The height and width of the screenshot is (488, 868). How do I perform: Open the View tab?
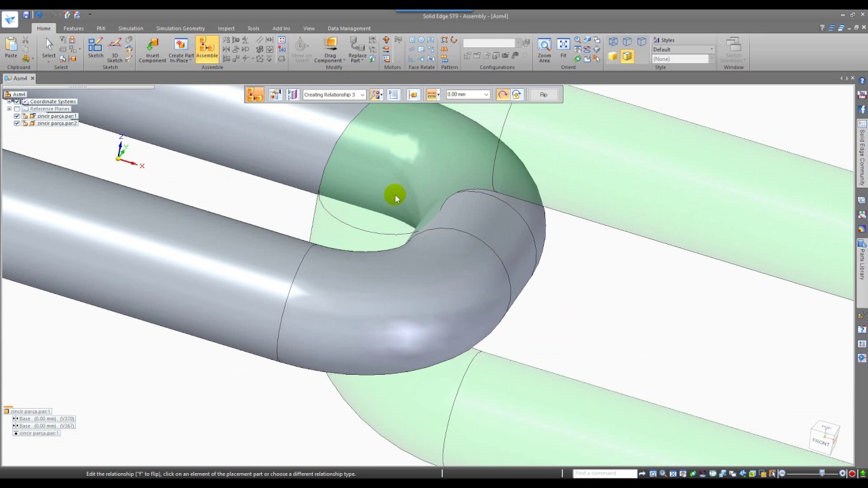click(x=309, y=28)
